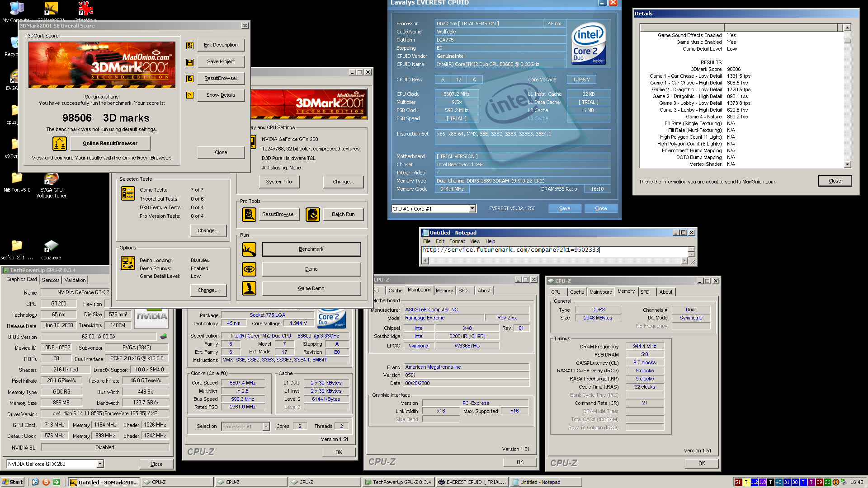Click the Intel Core 2 Duo logo in EVEREST
This screenshot has height=488, width=868.
(588, 44)
